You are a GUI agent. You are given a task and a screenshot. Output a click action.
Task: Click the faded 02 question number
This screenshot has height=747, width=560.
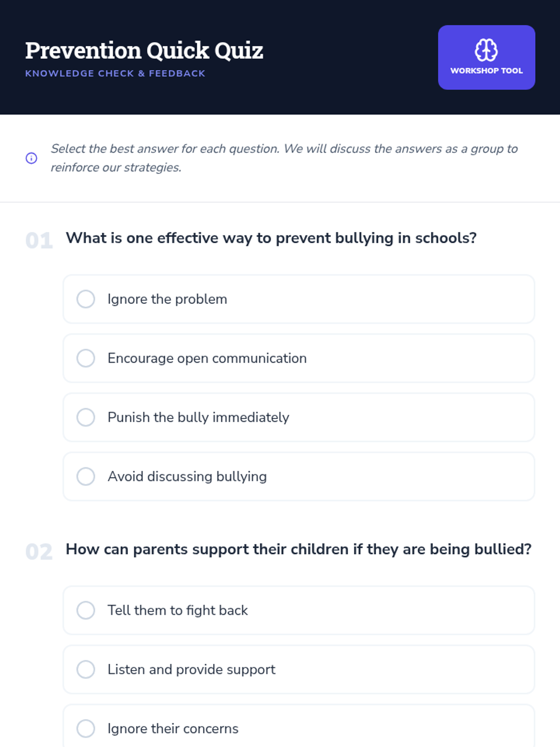tap(39, 552)
